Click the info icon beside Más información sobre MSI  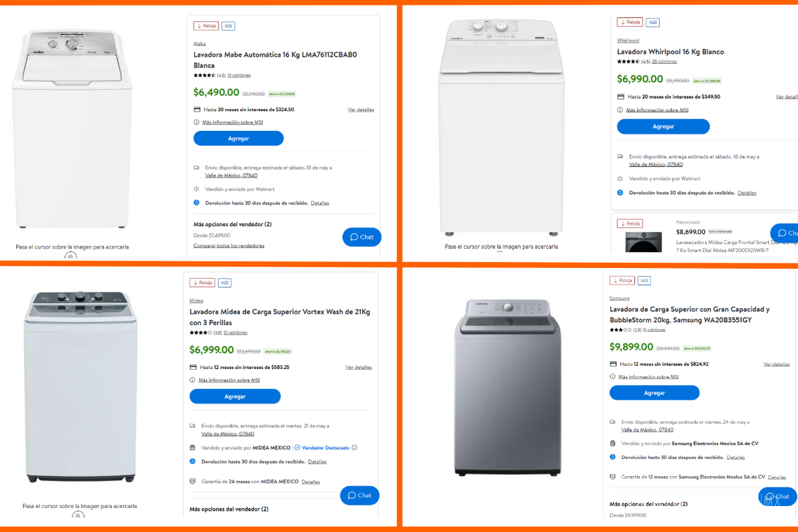(x=196, y=122)
